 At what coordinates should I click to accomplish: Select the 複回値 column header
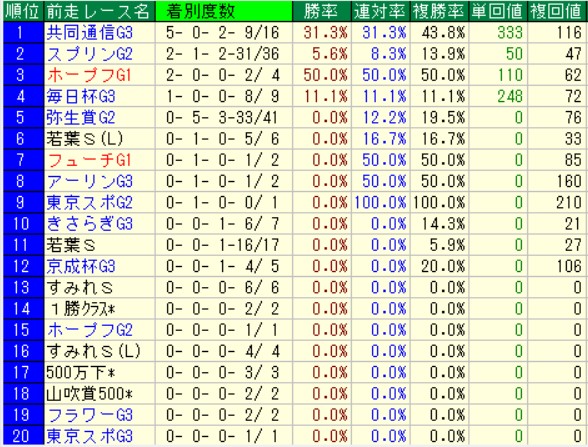point(556,11)
